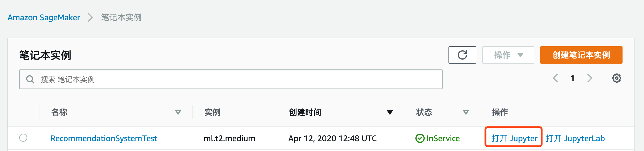Open RecommendationSystemTest instance link
This screenshot has width=644, height=151.
click(104, 138)
